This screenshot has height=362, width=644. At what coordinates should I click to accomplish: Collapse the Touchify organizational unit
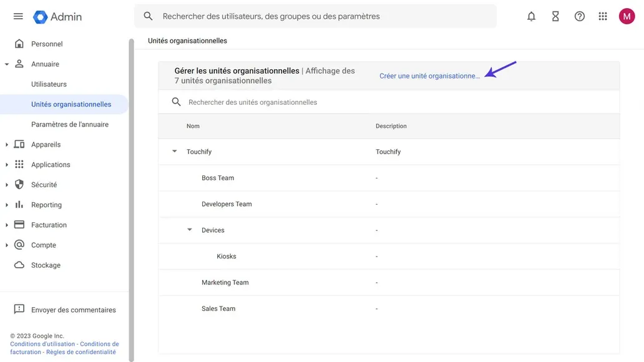pos(174,151)
